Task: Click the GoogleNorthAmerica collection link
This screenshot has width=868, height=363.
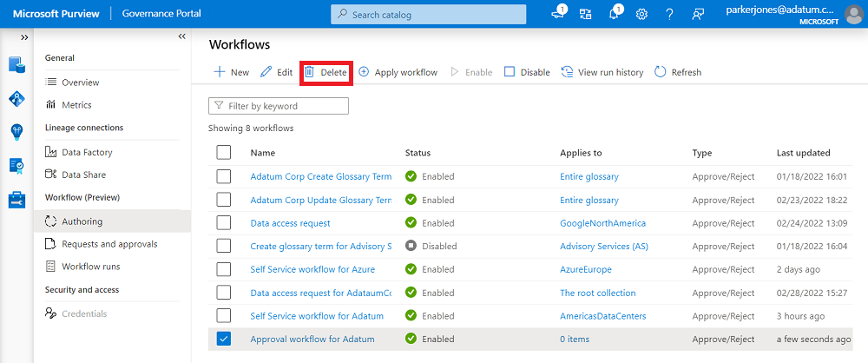Action: tap(602, 223)
